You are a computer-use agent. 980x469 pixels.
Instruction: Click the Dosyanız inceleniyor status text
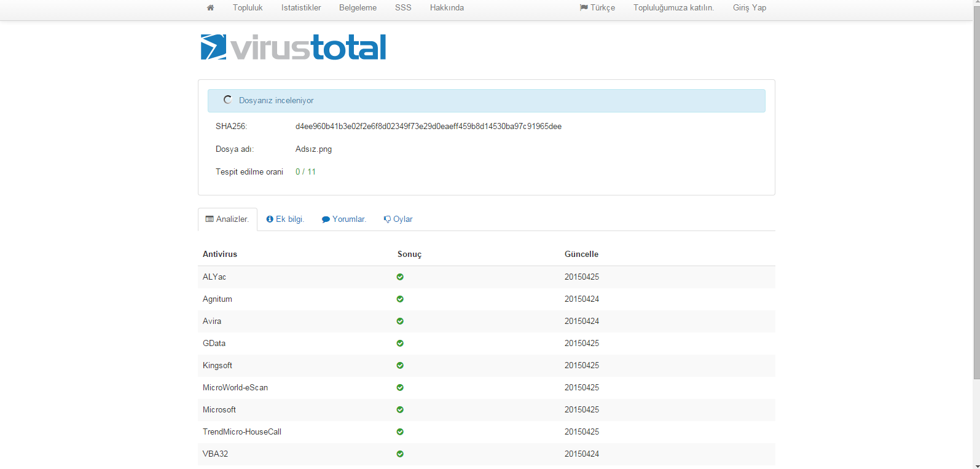tap(276, 101)
